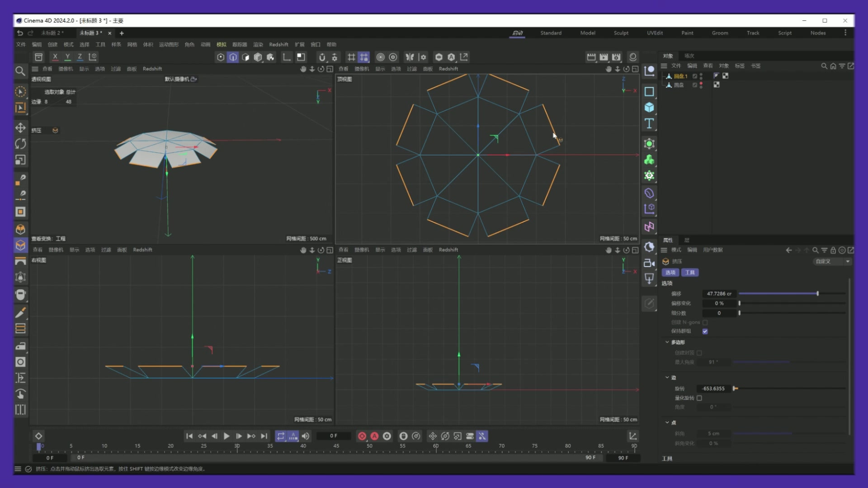The height and width of the screenshot is (488, 868).
Task: Open the 文件 menu in main menu bar
Action: [21, 45]
